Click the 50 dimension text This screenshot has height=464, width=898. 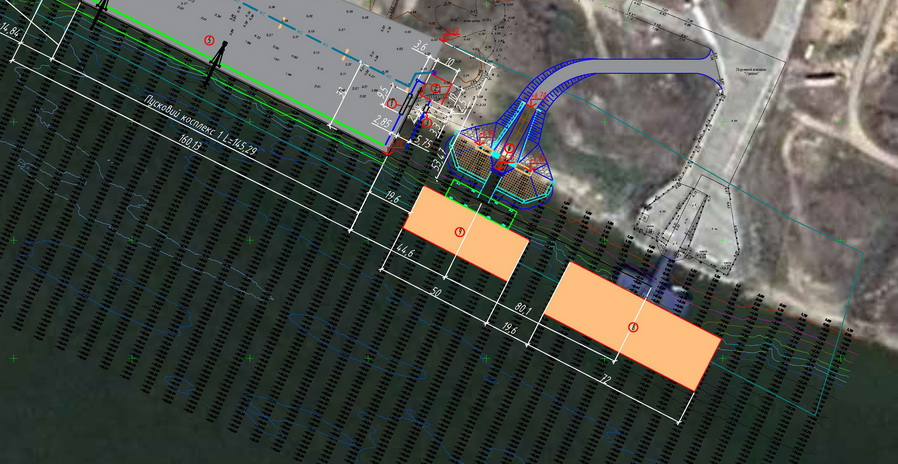click(436, 293)
